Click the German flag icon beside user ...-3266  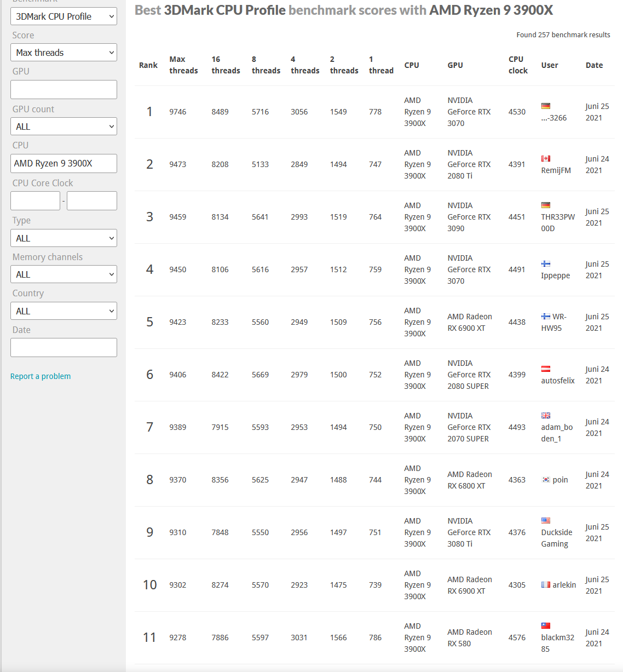click(x=545, y=106)
